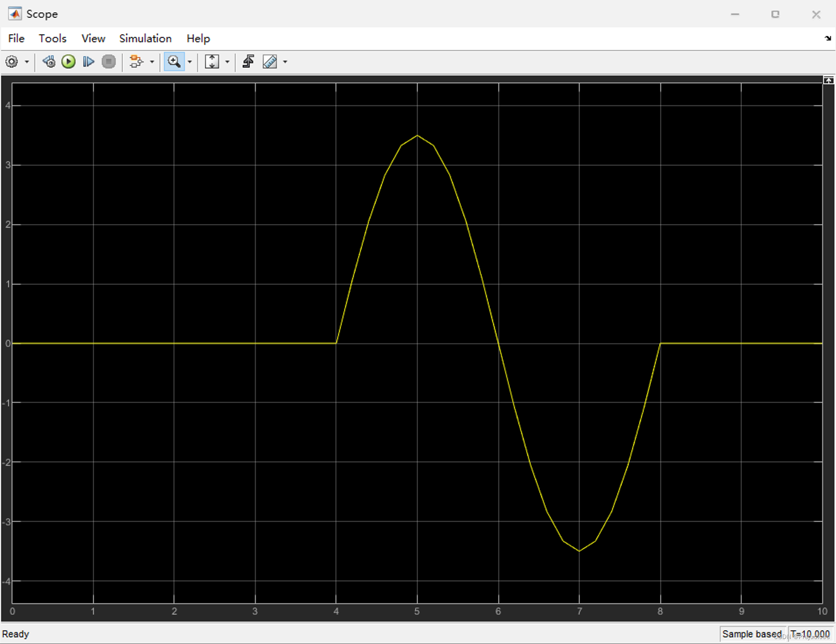Toggle the Zoom tool
836x644 pixels.
pyautogui.click(x=174, y=62)
